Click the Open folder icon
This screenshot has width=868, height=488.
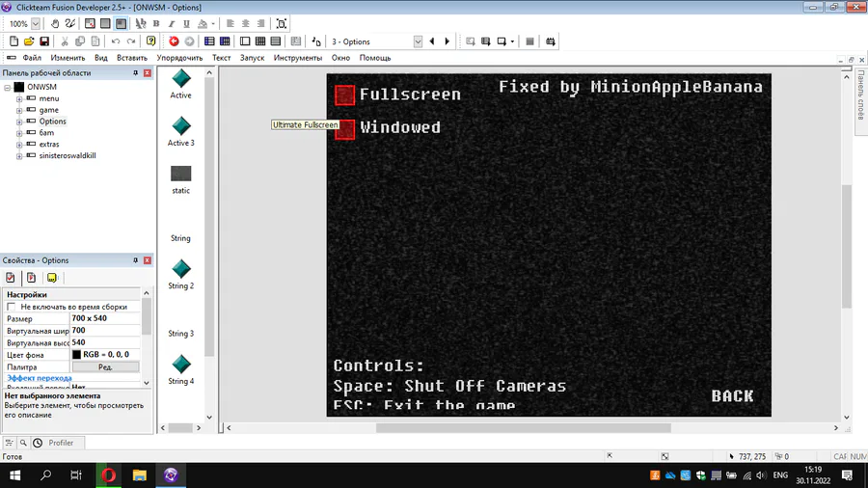[29, 41]
